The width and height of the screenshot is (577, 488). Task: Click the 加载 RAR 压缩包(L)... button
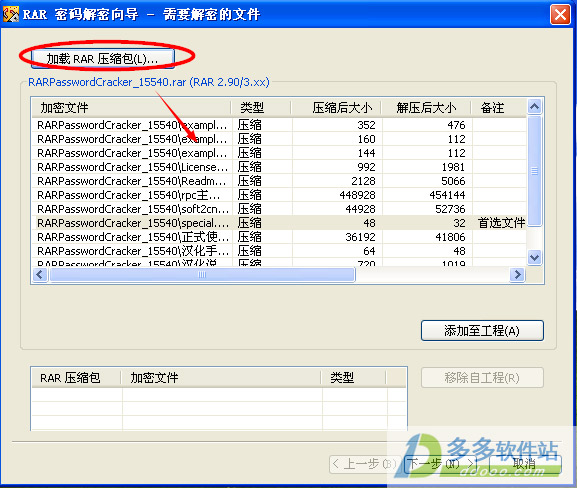(103, 58)
